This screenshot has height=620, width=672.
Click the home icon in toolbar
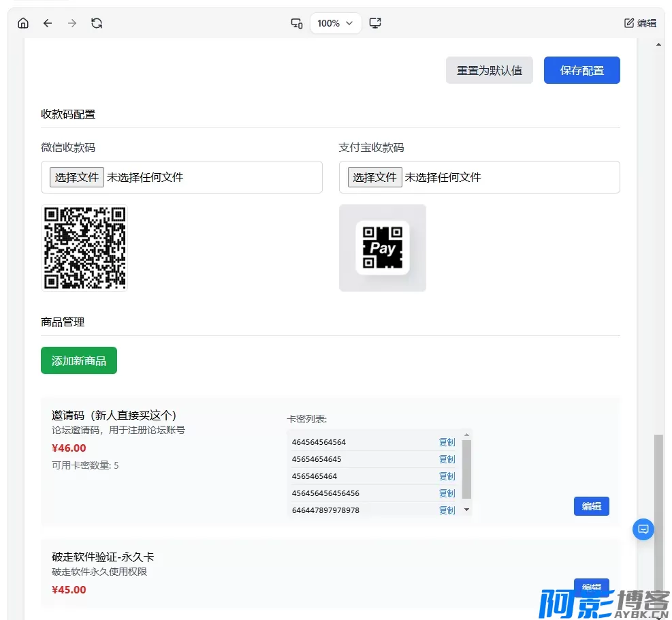point(23,23)
